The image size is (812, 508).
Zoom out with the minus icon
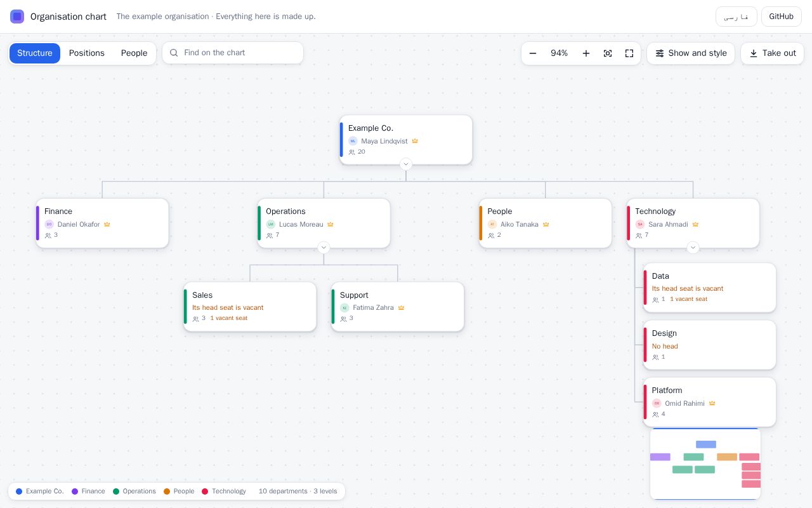[533, 53]
